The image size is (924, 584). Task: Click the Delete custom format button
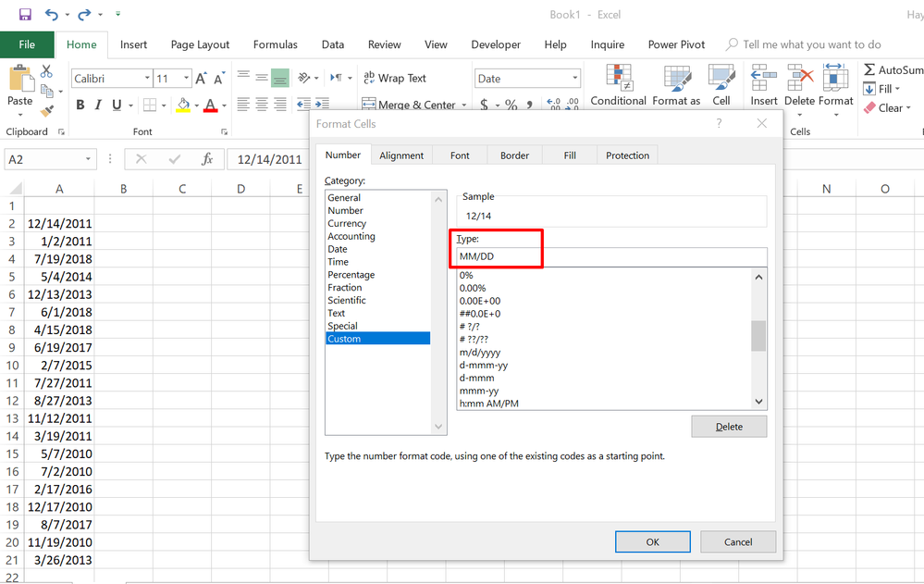pyautogui.click(x=729, y=427)
